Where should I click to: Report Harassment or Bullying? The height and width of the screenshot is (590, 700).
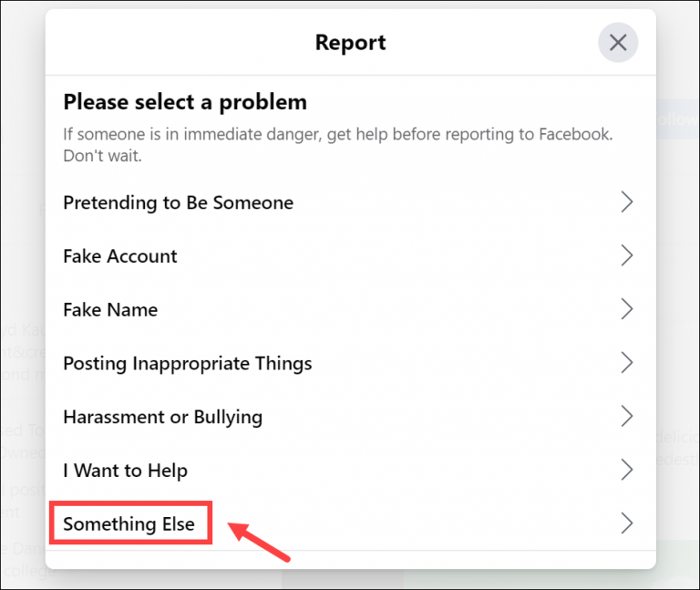(162, 418)
